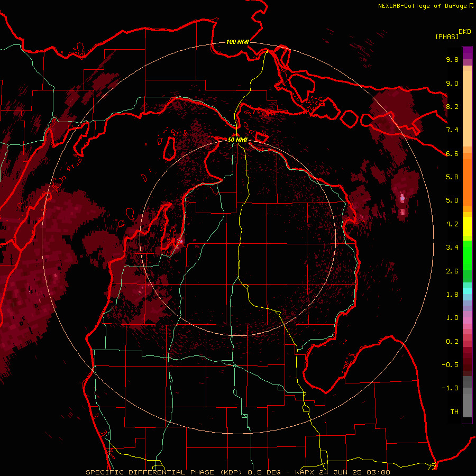
Task: Select the green segment of the color bar
Action: coord(467,256)
